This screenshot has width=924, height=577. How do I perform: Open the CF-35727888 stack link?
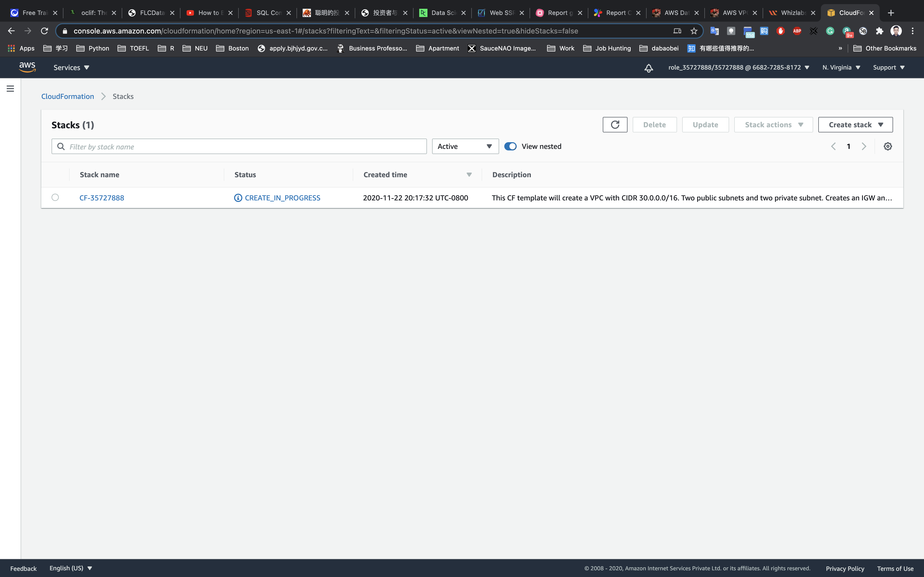coord(102,198)
